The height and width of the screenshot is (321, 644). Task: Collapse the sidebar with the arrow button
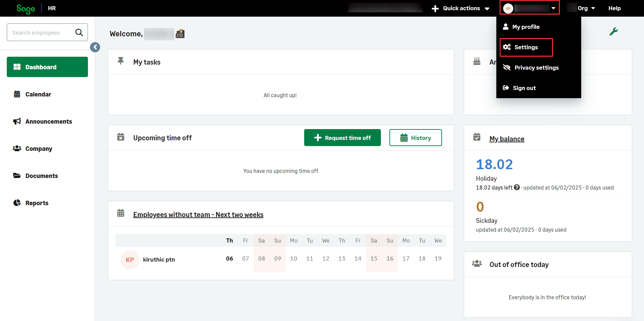(95, 47)
